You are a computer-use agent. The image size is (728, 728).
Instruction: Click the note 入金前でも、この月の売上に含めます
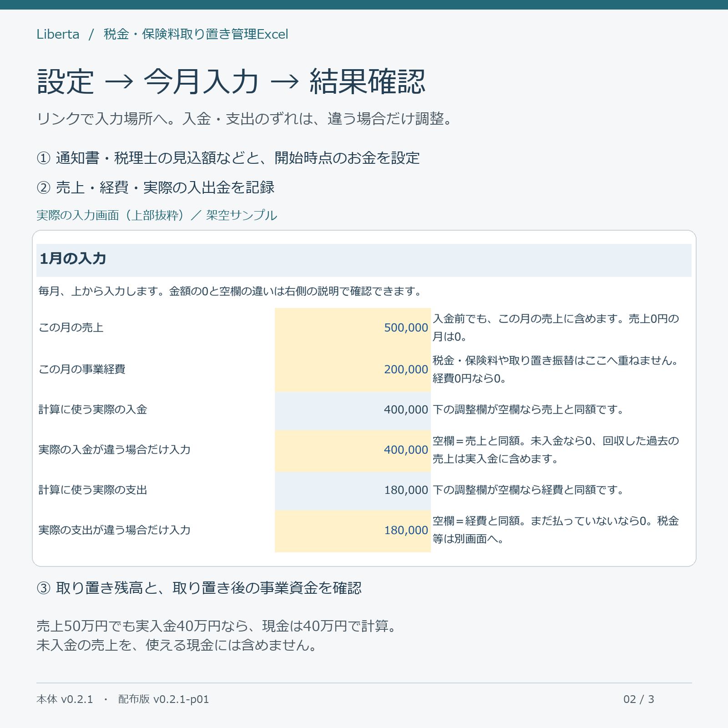tap(556, 328)
